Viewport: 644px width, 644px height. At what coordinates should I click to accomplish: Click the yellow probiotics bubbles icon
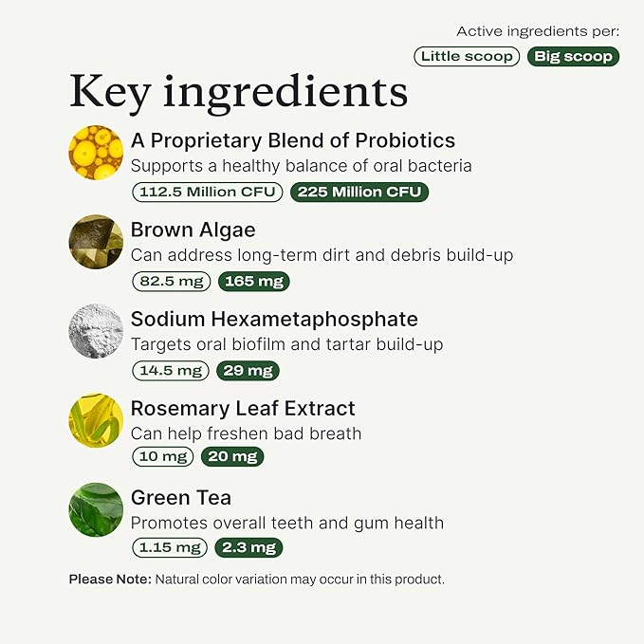(96, 153)
